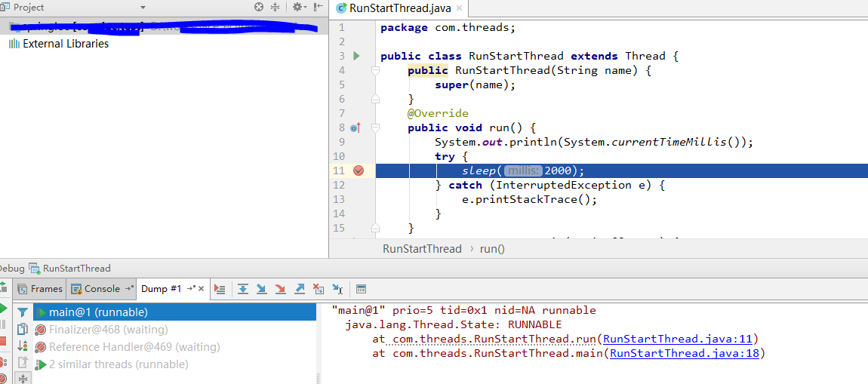Click the Scroll from Source crosshair icon
The width and height of the screenshot is (868, 384).
tap(259, 8)
